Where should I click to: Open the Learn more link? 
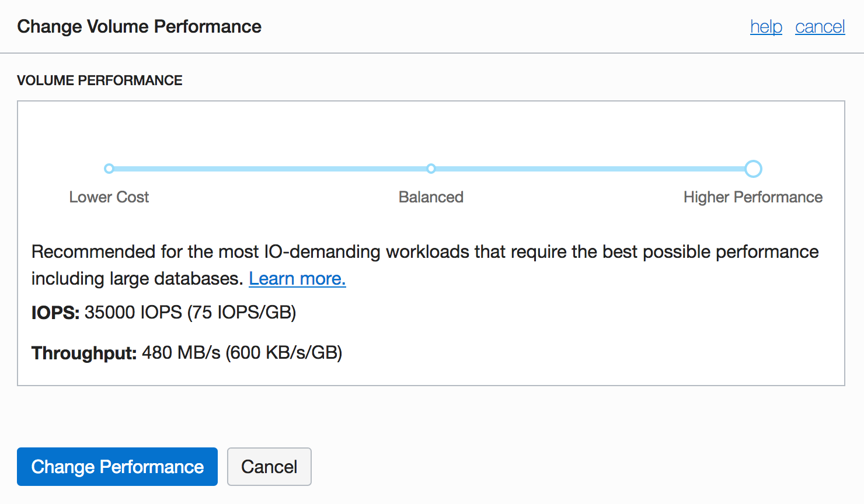(x=297, y=278)
